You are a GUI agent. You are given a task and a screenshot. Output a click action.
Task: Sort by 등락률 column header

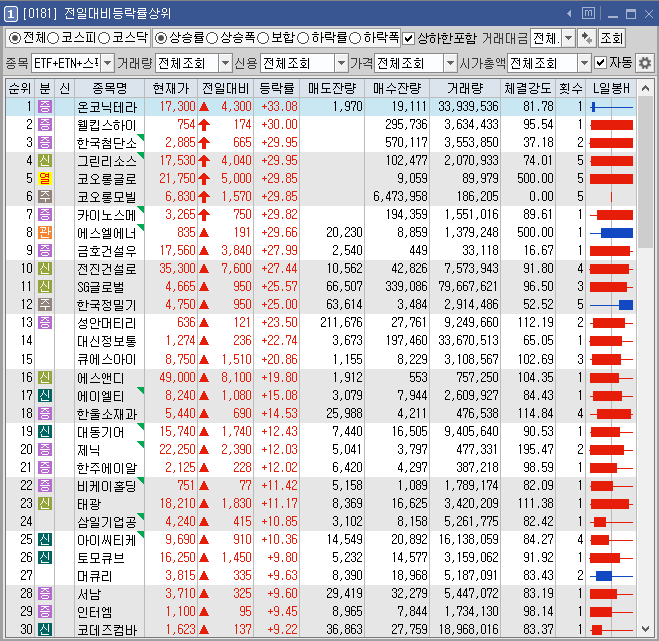click(277, 88)
